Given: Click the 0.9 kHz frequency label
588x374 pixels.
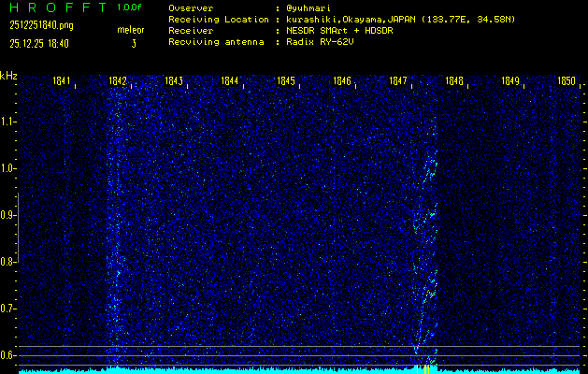Looking at the screenshot, I should coord(7,215).
